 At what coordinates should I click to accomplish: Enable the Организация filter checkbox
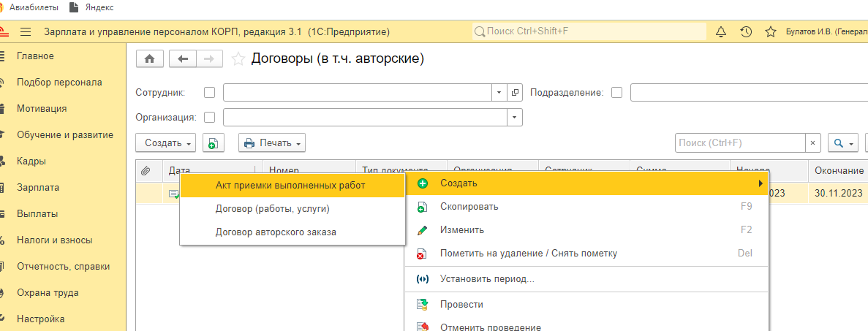coord(210,117)
